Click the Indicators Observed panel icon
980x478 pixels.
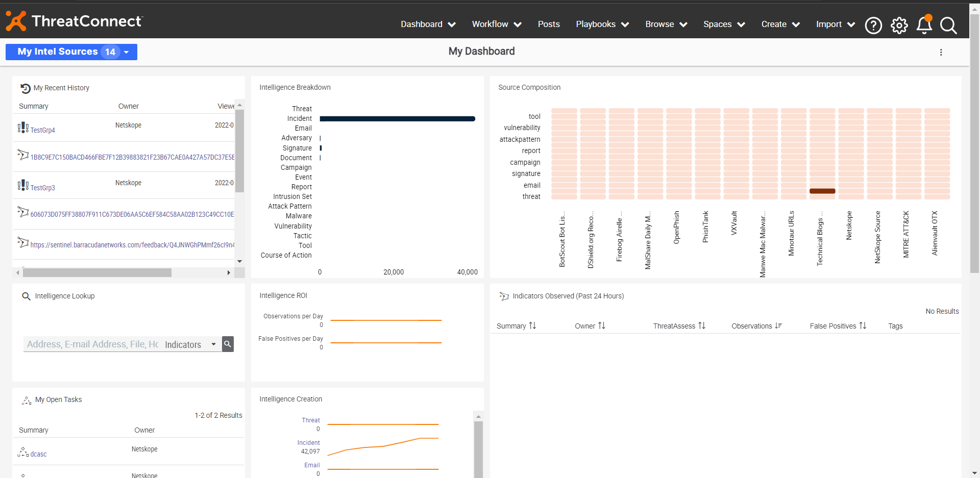(x=504, y=296)
